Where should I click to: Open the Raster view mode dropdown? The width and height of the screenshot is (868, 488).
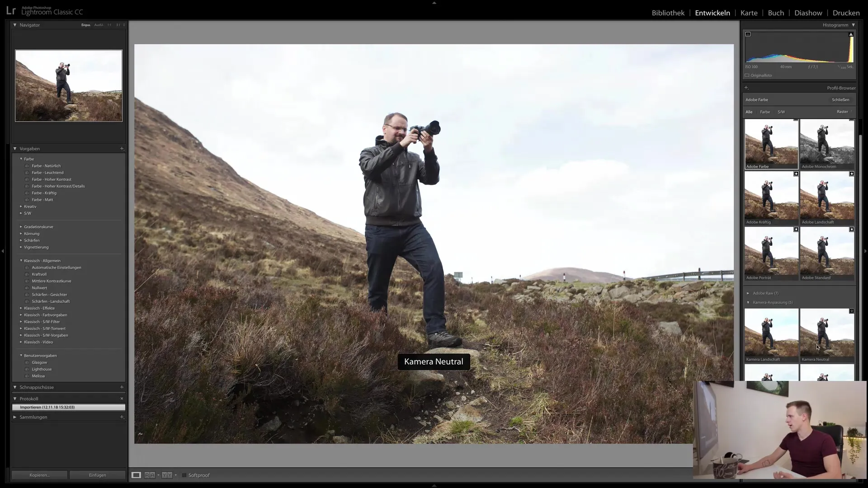tap(844, 112)
